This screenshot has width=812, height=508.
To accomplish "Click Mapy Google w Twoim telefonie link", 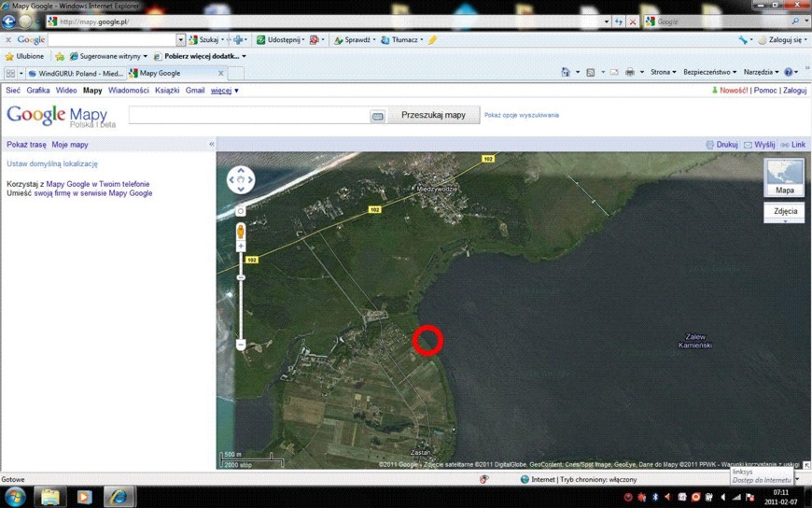I will tap(98, 184).
